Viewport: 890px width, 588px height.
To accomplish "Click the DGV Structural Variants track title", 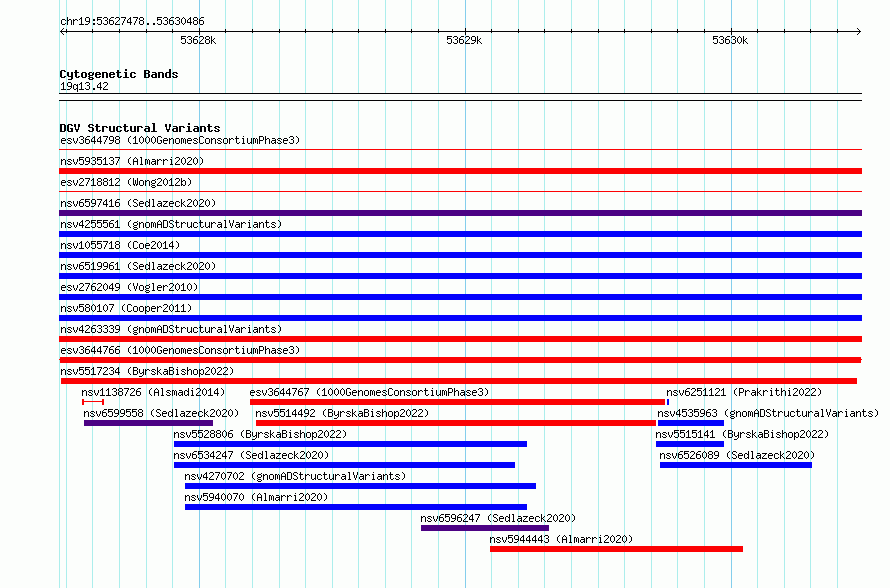I will [x=140, y=128].
